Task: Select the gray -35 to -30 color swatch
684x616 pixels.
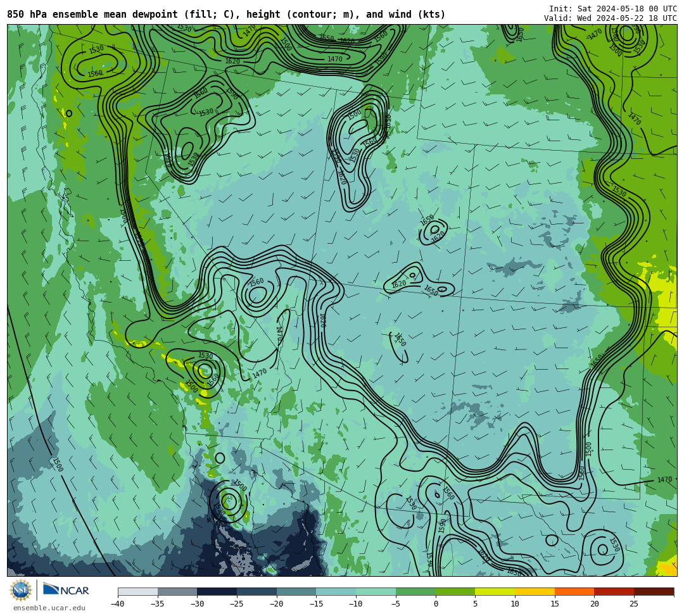Action: 177,591
